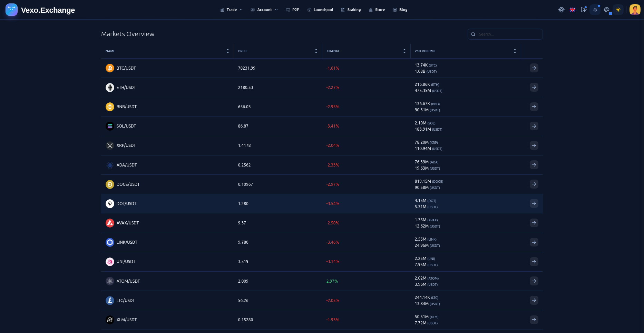Click the Cardano ADA coin icon
The image size is (644, 333).
coord(110,165)
